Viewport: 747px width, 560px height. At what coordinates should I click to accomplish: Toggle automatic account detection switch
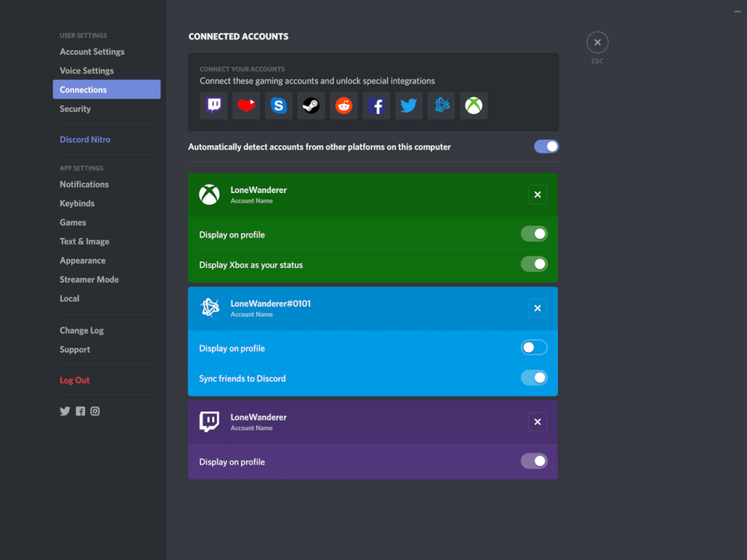(x=546, y=147)
